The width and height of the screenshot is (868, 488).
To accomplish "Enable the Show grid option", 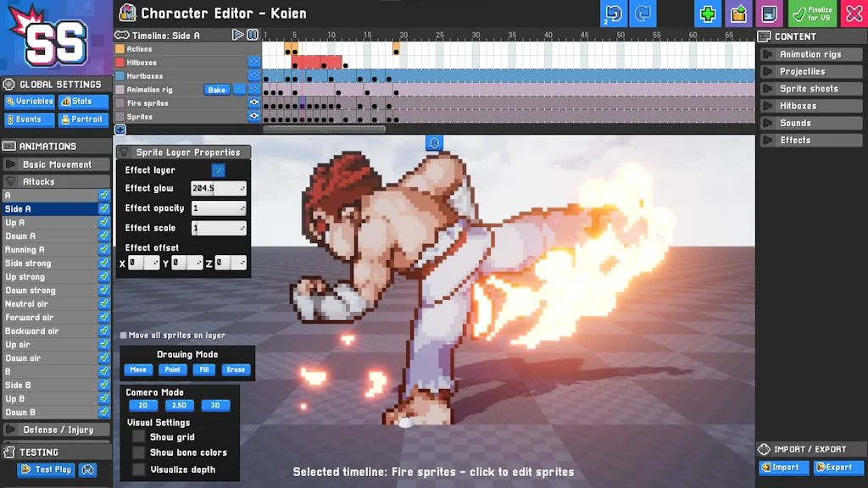I will pyautogui.click(x=138, y=436).
